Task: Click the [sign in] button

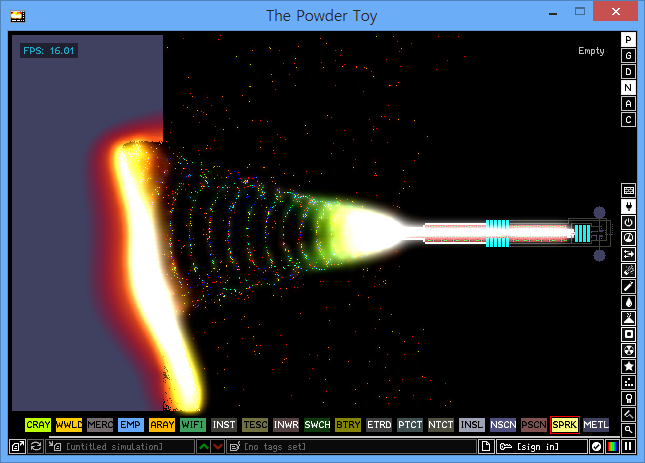Action: tap(542, 447)
